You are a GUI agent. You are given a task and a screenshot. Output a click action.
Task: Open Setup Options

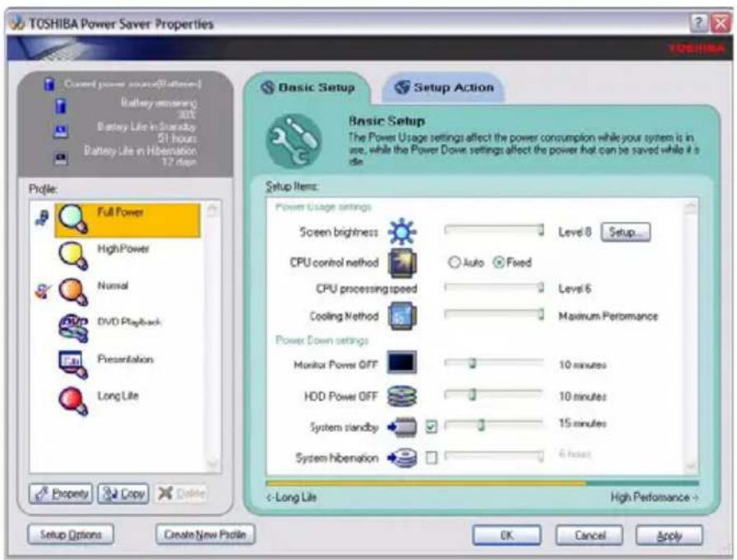tap(71, 535)
